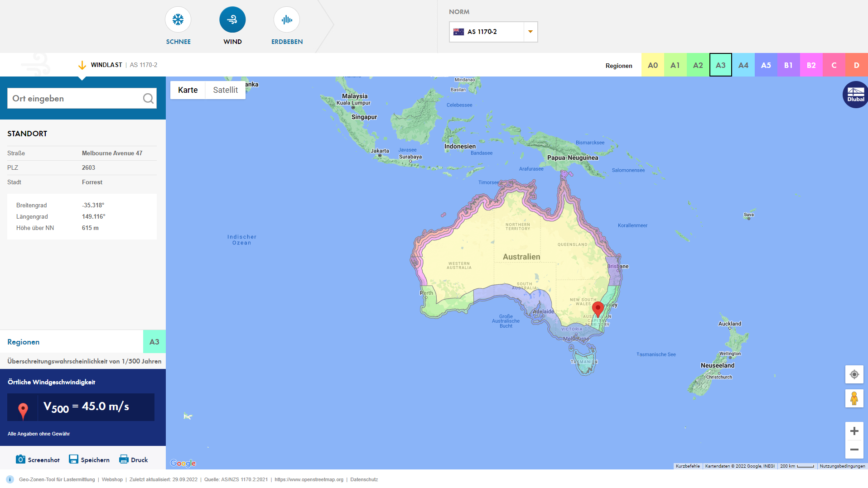Image resolution: width=868 pixels, height=488 pixels.
Task: Open the Webshop footer link
Action: coord(112,479)
